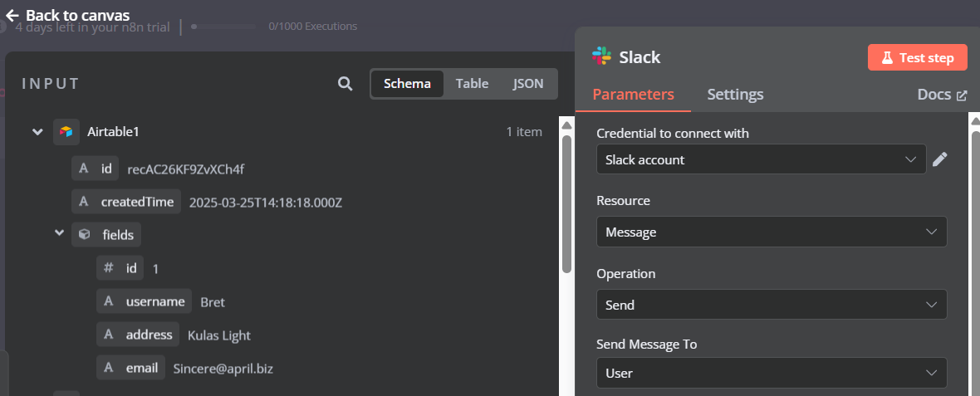Click the flask icon on Test step
The image size is (980, 396).
coord(887,58)
